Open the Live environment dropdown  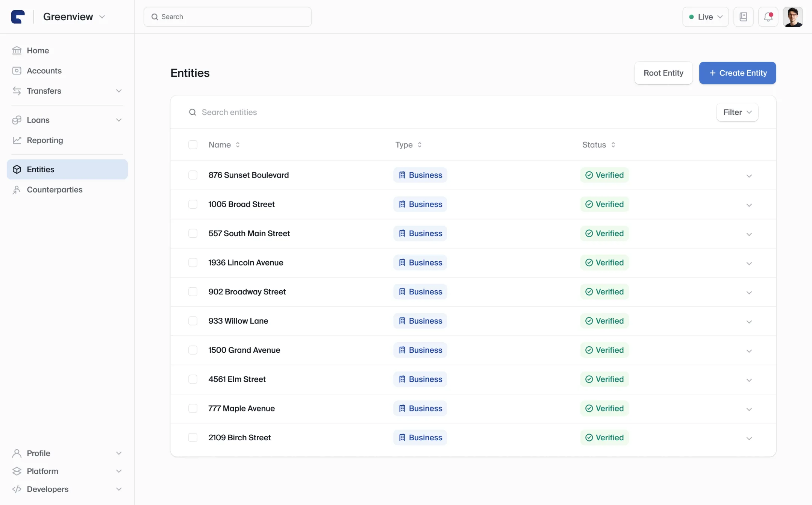(x=706, y=17)
